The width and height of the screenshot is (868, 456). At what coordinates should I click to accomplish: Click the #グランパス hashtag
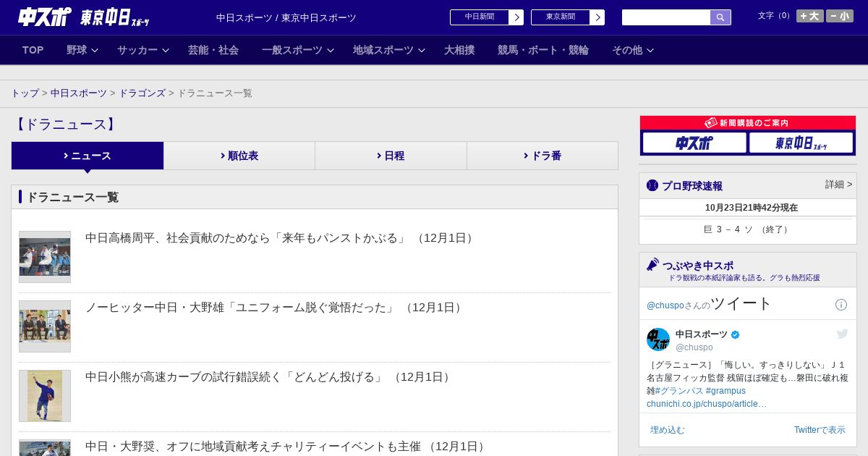click(x=679, y=391)
